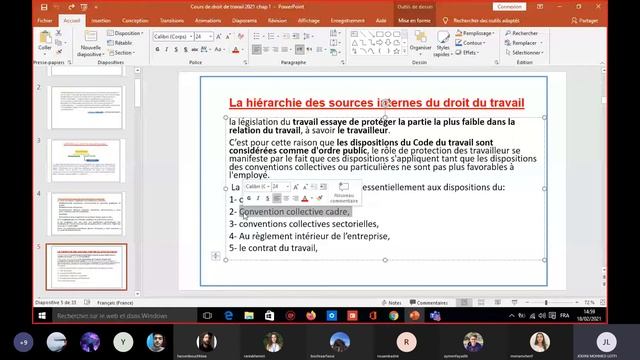
Task: Select slide 3 thumbnail
Action: 87,161
